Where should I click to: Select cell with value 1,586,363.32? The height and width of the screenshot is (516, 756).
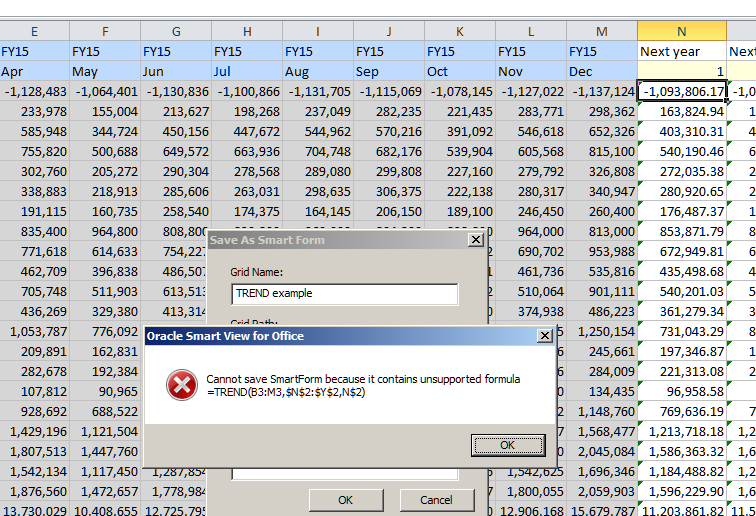[682, 451]
